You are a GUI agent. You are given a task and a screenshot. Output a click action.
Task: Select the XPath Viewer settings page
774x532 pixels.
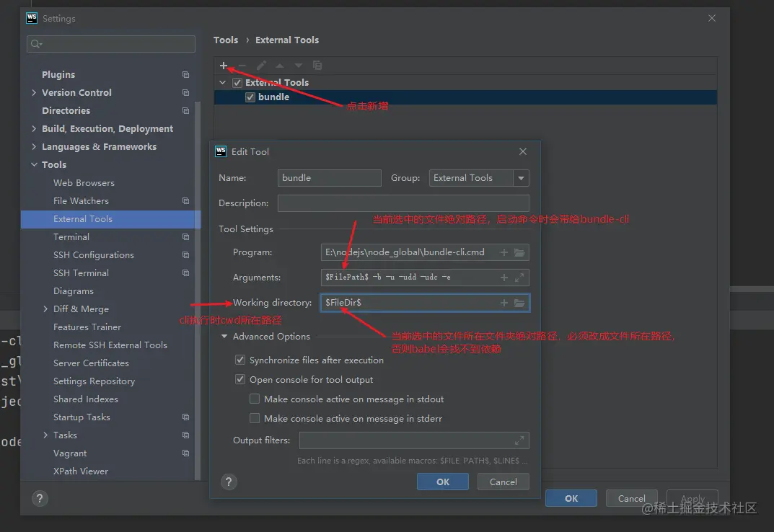(81, 471)
